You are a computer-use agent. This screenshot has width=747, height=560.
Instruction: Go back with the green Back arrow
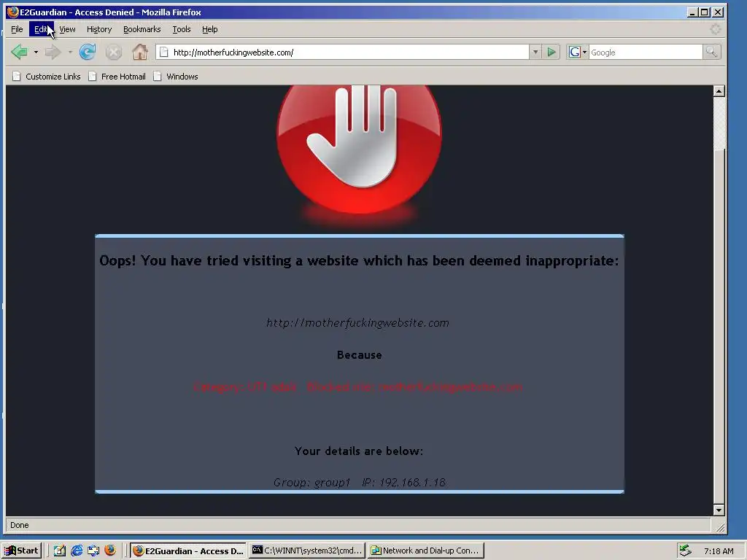(x=20, y=52)
